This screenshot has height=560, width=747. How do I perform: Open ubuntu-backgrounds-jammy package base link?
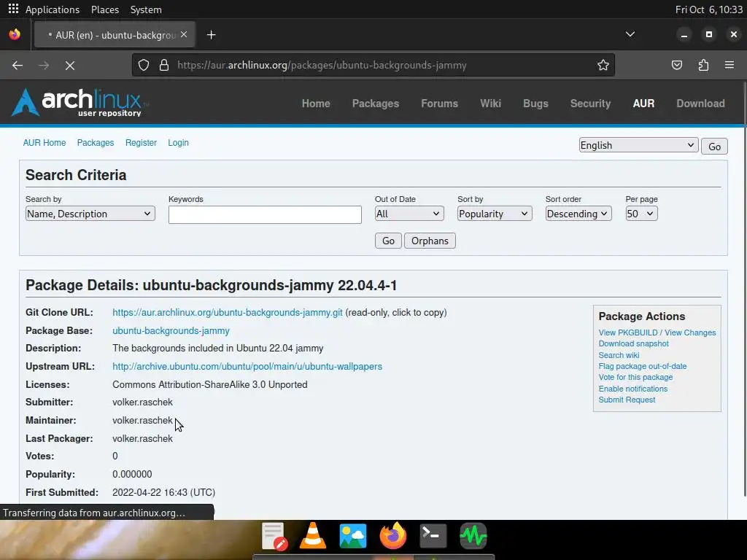[x=171, y=330]
